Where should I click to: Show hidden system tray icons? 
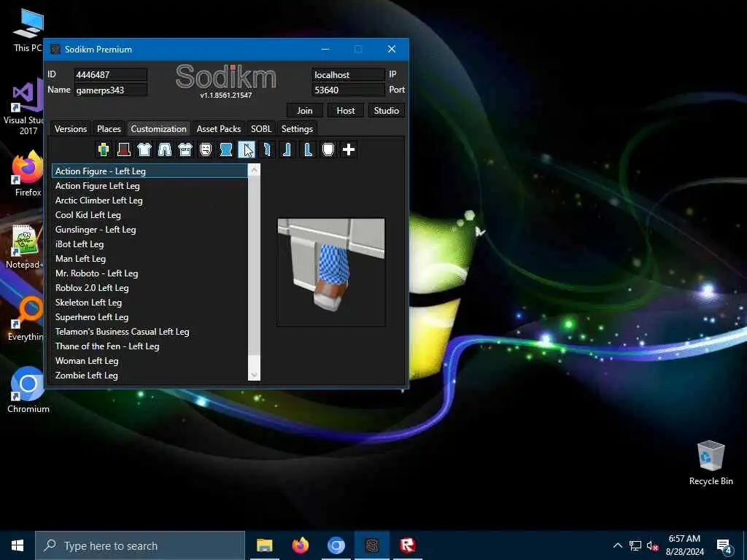617,545
